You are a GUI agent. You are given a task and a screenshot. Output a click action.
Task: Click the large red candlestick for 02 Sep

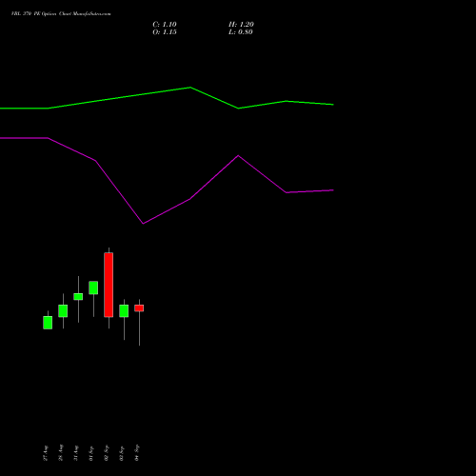pyautogui.click(x=109, y=285)
